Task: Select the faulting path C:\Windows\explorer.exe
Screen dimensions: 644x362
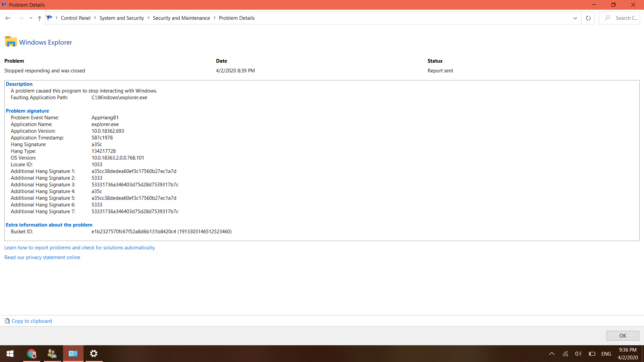Action: 119,98
